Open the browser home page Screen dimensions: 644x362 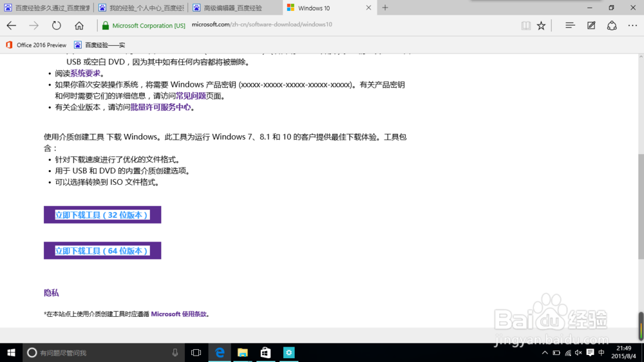(79, 26)
